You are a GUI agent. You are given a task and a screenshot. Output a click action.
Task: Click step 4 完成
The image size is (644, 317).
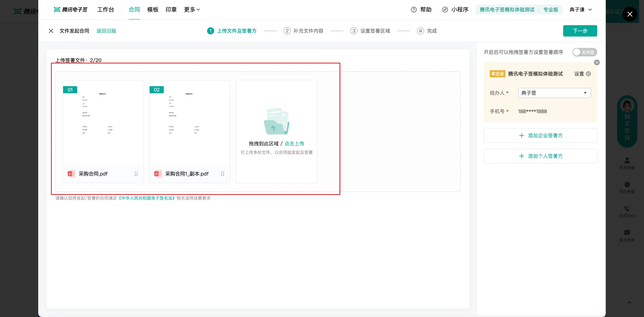point(427,31)
